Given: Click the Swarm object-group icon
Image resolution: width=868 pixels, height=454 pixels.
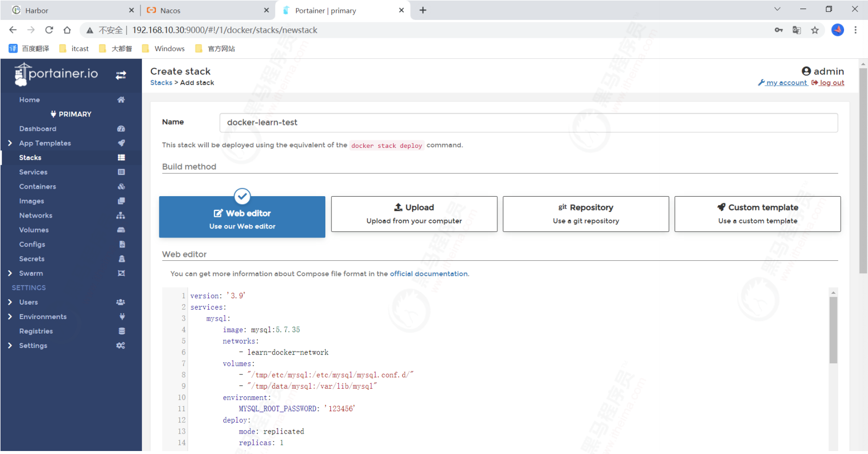Looking at the screenshot, I should [121, 273].
